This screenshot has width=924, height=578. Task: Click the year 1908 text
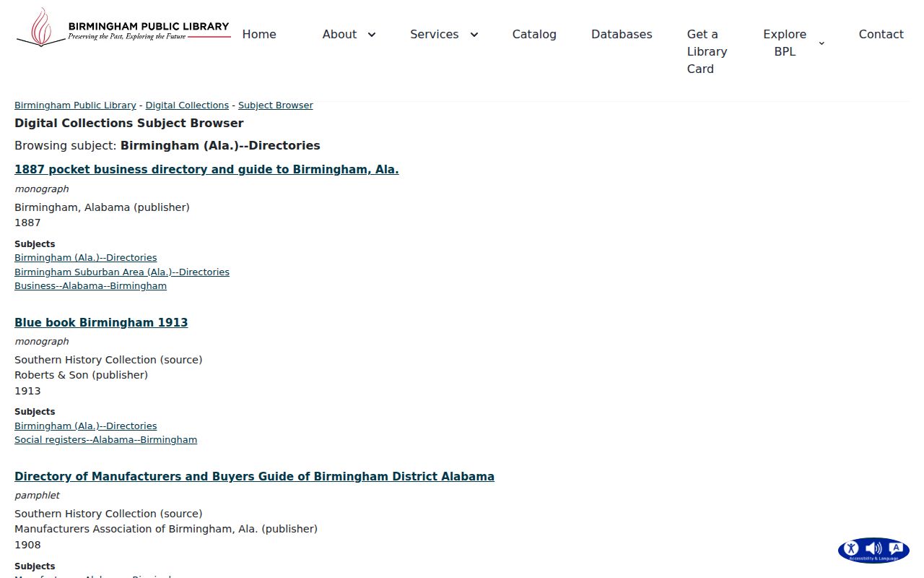27,545
